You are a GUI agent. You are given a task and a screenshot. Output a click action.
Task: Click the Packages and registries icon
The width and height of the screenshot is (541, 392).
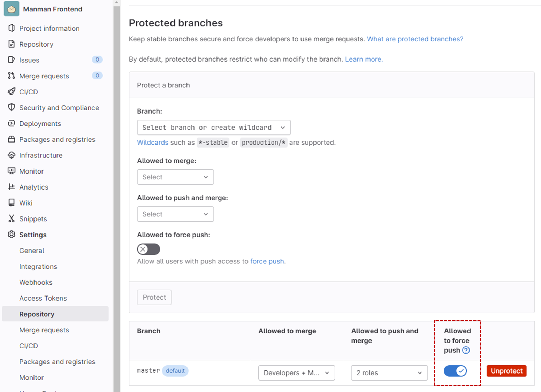pyautogui.click(x=12, y=139)
